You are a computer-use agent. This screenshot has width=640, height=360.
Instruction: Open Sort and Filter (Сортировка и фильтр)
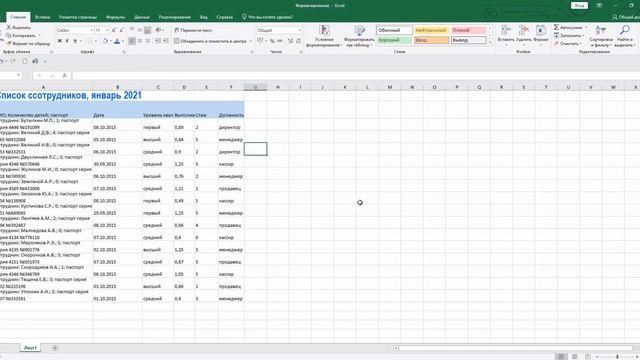click(601, 36)
